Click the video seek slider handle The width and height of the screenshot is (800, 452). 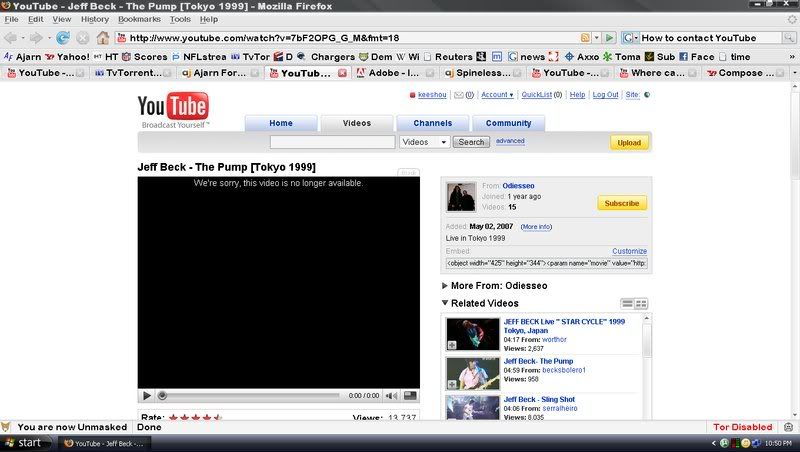(x=162, y=395)
